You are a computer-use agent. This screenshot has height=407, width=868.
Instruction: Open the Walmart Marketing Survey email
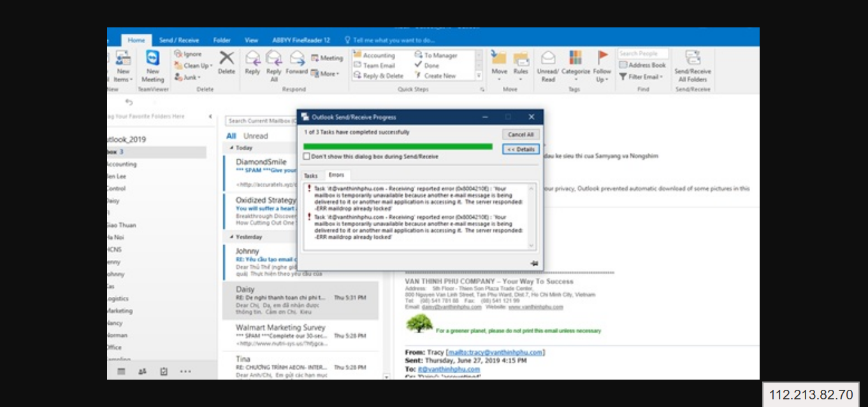pos(300,335)
